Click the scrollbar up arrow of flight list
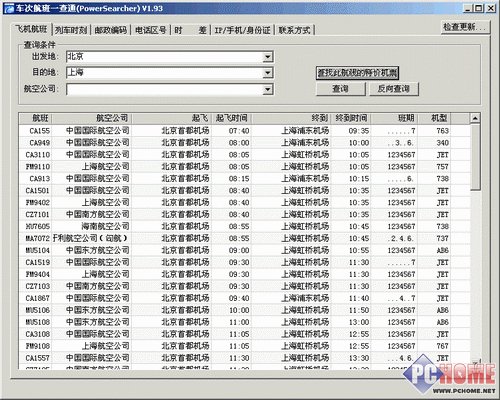500x400 pixels. (x=475, y=118)
